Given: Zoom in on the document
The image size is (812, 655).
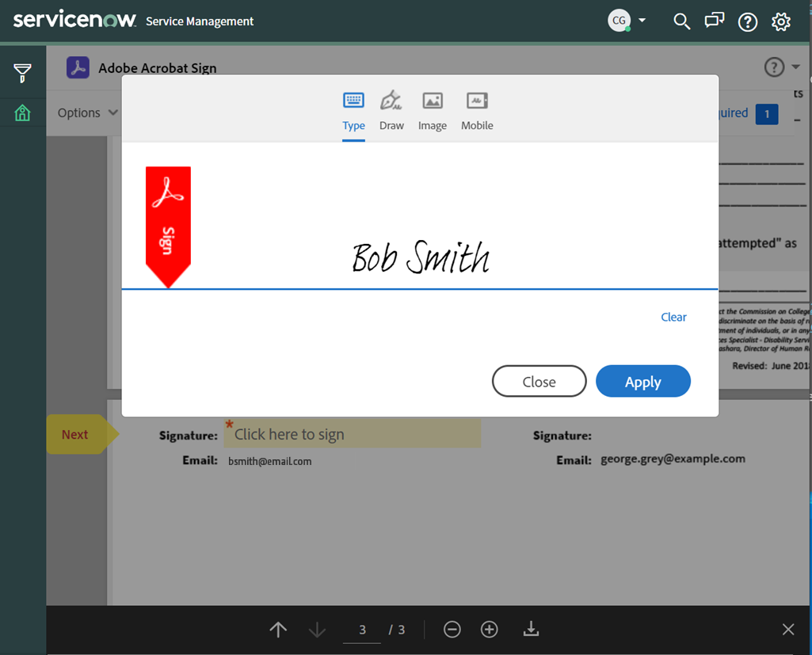Looking at the screenshot, I should coord(489,629).
